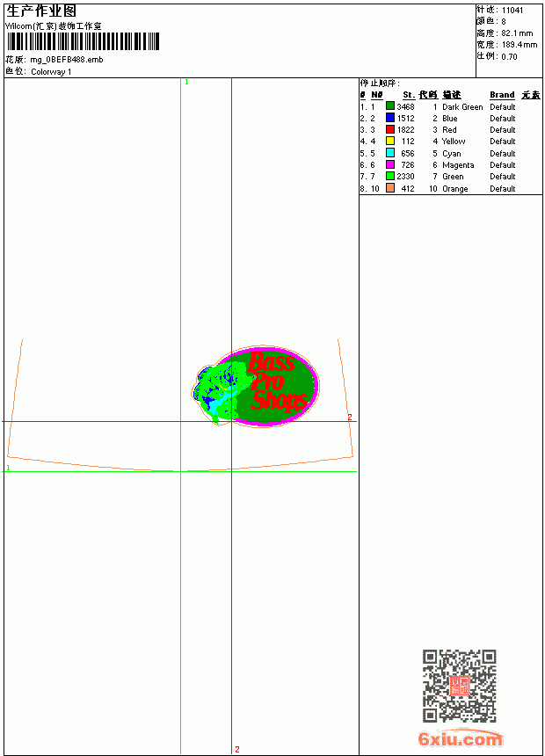Click Default brand in the Dark Green row

point(503,107)
